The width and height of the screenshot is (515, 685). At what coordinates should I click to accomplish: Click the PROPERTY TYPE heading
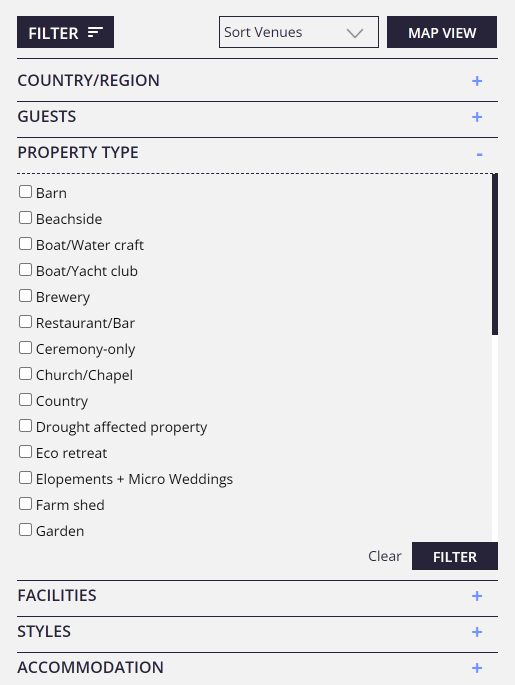(78, 152)
